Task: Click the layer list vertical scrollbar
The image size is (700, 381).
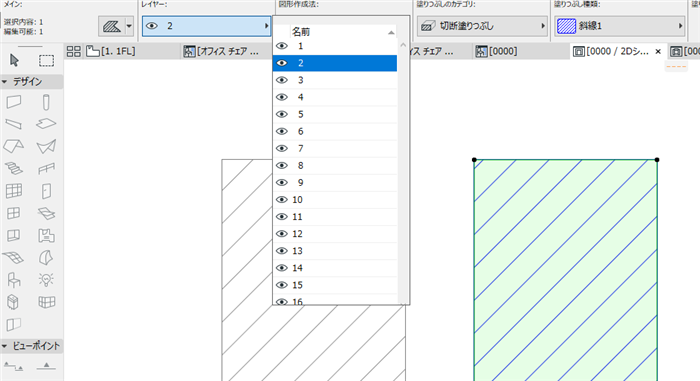Action: (x=403, y=172)
